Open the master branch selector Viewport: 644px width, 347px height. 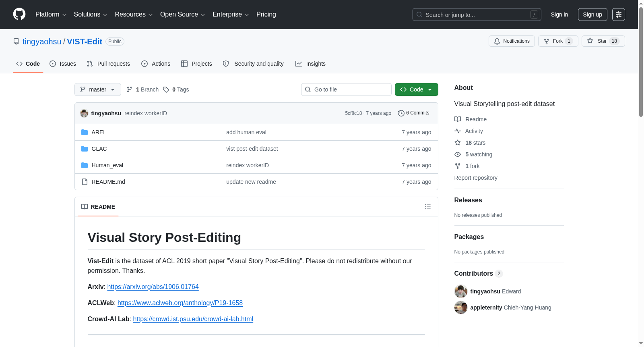pyautogui.click(x=98, y=89)
